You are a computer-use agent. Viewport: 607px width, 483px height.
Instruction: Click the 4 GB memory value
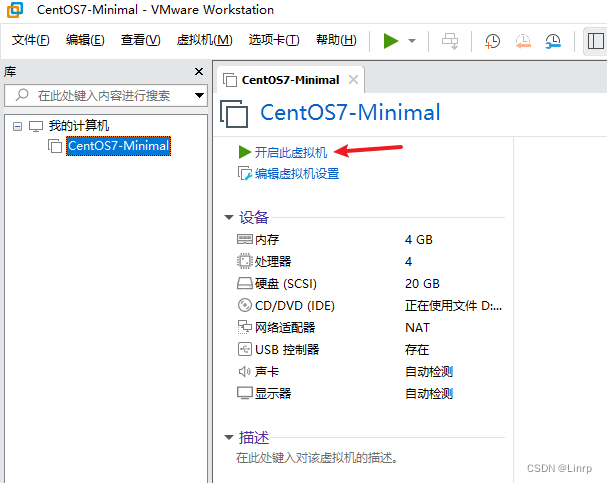[418, 240]
